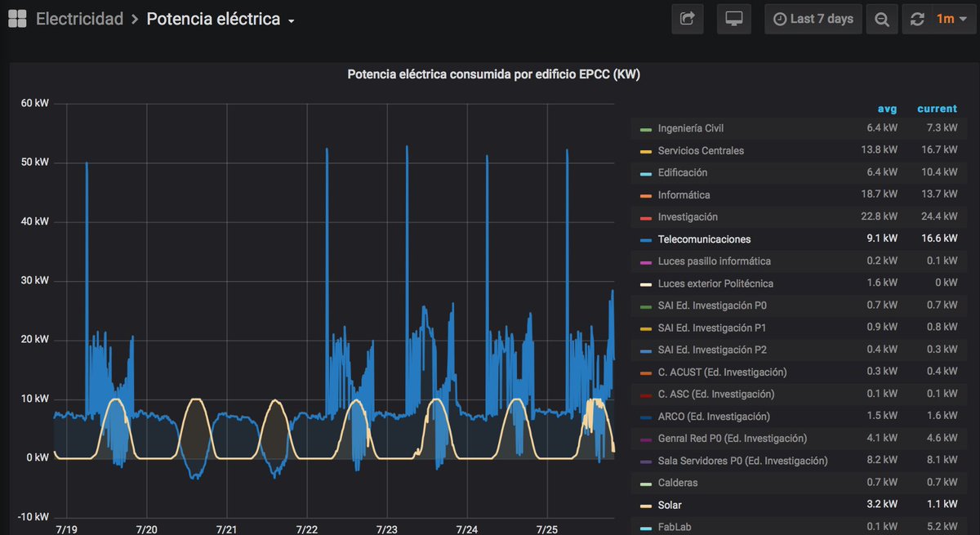Toggle Solar series in legend
Screen dimensions: 980x535
670,506
